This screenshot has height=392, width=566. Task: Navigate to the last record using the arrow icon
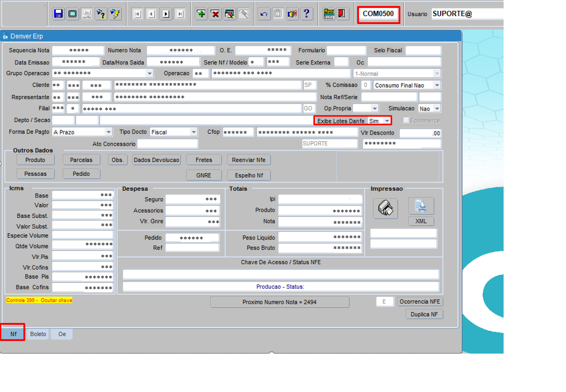click(x=180, y=13)
